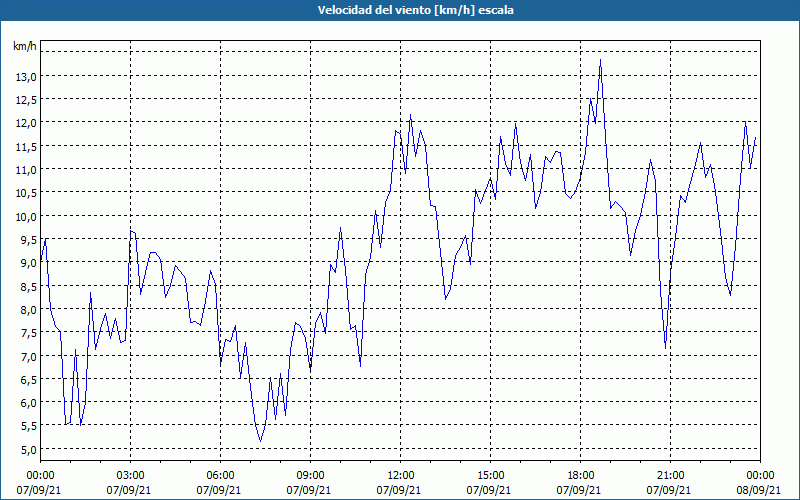
Task: Click the highest wind speed peak after 18:00
Action: pyautogui.click(x=601, y=60)
